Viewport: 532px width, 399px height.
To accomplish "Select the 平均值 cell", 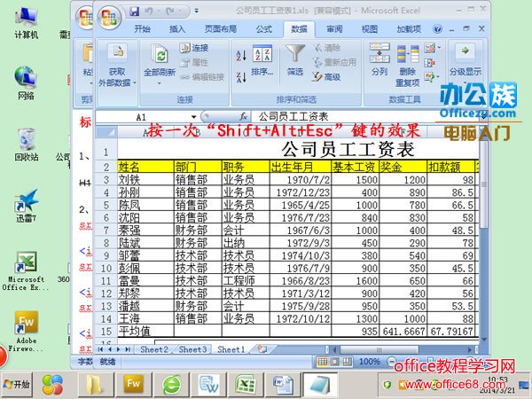I will 145,331.
